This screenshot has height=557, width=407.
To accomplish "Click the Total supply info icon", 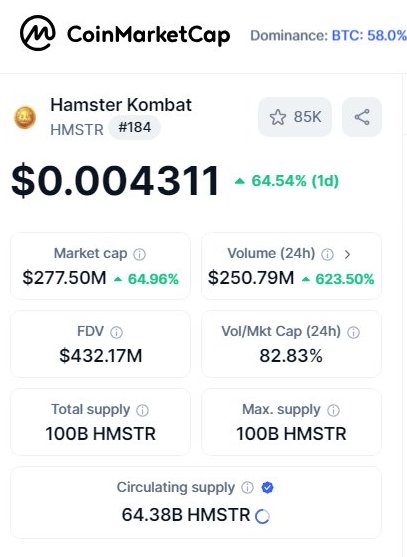I will tap(142, 410).
